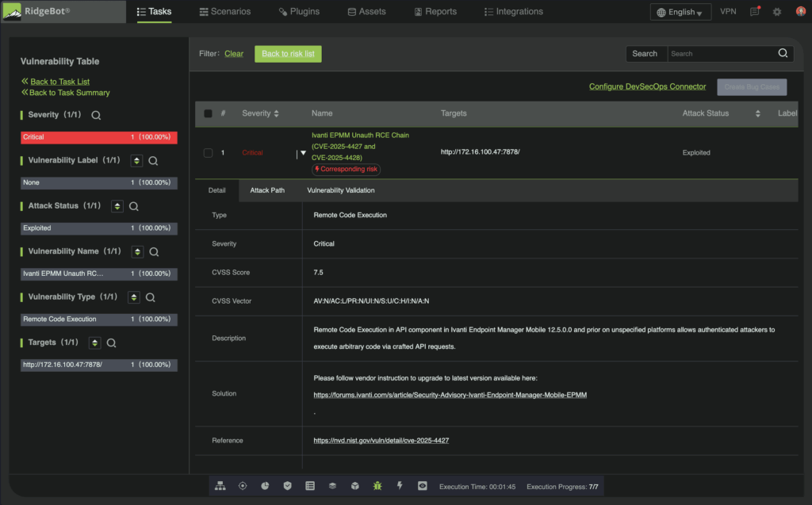This screenshot has height=505, width=812.
Task: Open the notifications message icon
Action: coord(755,11)
